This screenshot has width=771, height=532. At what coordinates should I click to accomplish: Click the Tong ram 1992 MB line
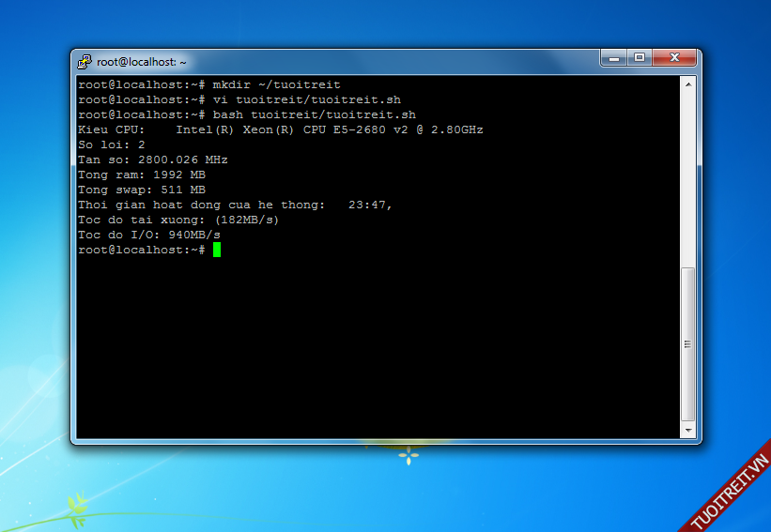141,175
